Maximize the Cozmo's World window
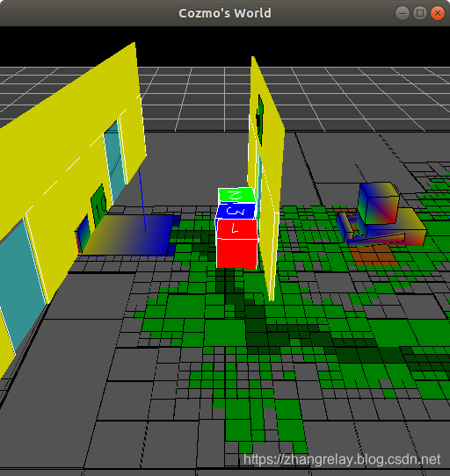 tap(420, 13)
